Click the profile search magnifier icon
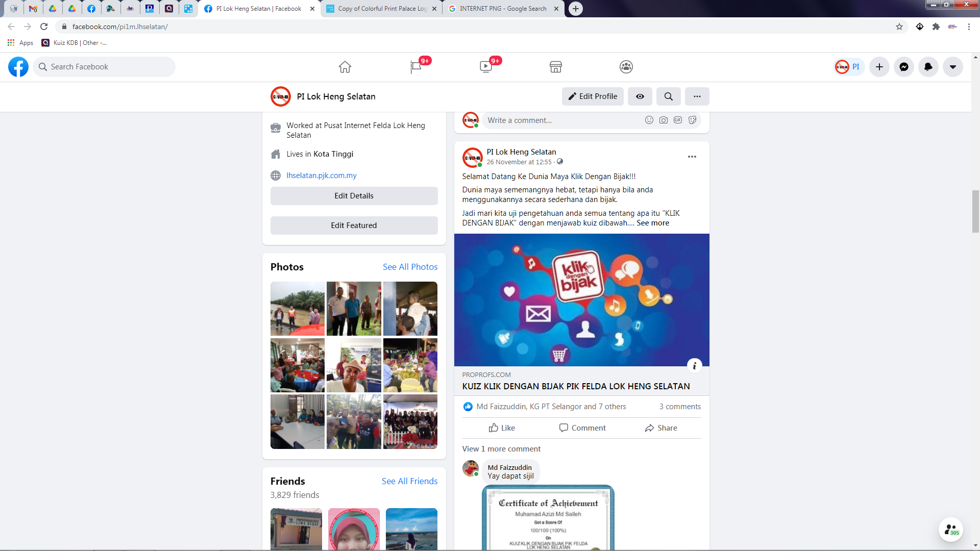Screen dimensions: 980x551 tap(668, 96)
